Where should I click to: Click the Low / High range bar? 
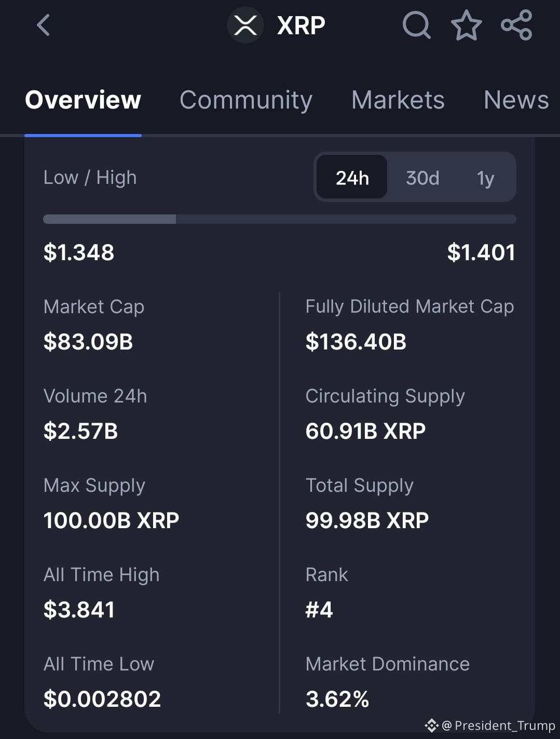pos(279,219)
